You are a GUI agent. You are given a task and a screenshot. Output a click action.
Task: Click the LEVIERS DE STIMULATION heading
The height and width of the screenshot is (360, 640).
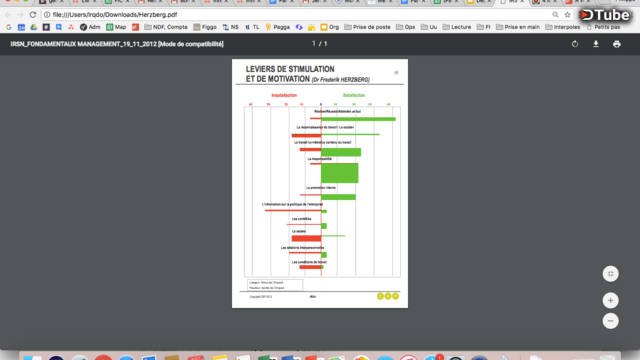coord(290,69)
